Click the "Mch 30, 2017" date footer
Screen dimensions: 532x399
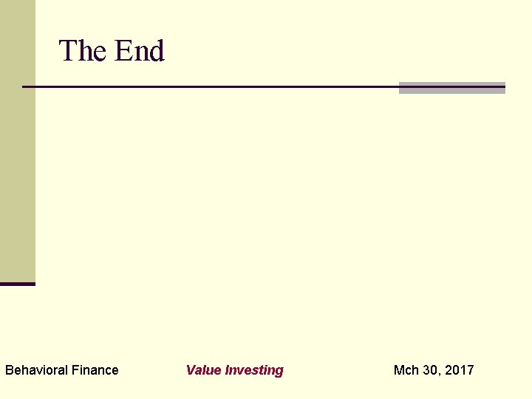(x=434, y=370)
